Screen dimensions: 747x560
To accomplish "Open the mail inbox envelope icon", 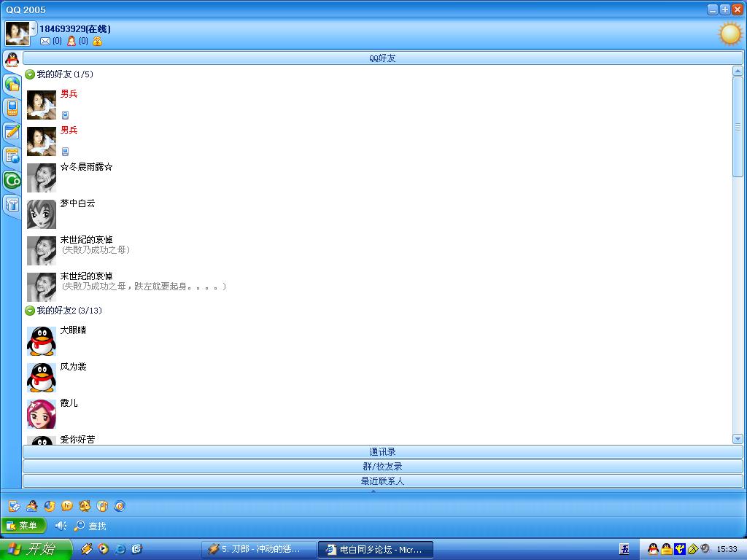I will (45, 42).
